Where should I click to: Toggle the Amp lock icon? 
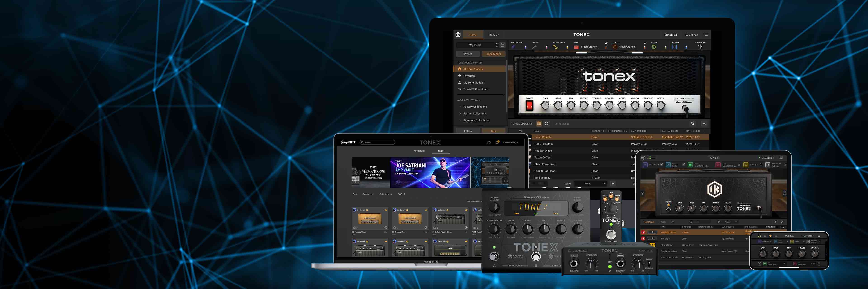coord(606,43)
